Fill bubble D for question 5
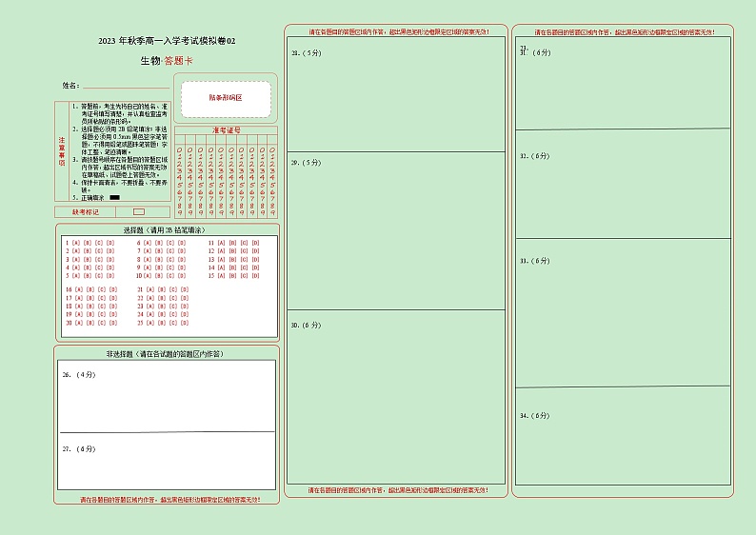756x535 pixels. (110, 276)
